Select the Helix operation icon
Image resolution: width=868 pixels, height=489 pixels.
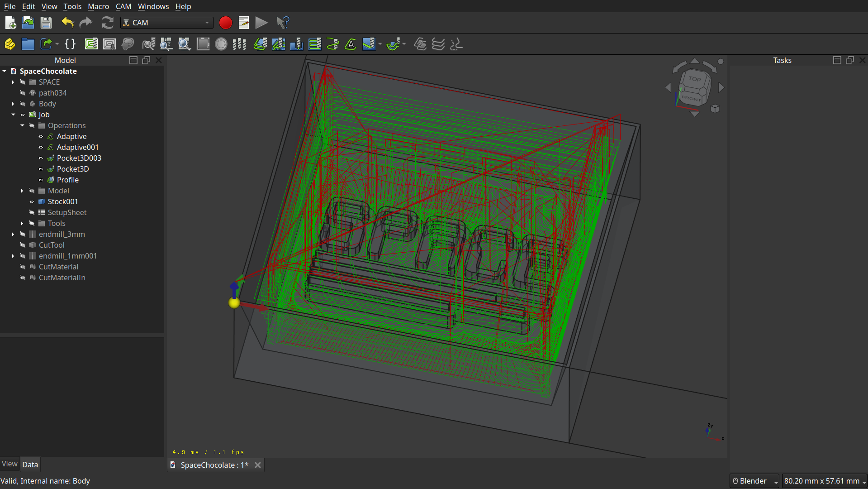pyautogui.click(x=333, y=44)
